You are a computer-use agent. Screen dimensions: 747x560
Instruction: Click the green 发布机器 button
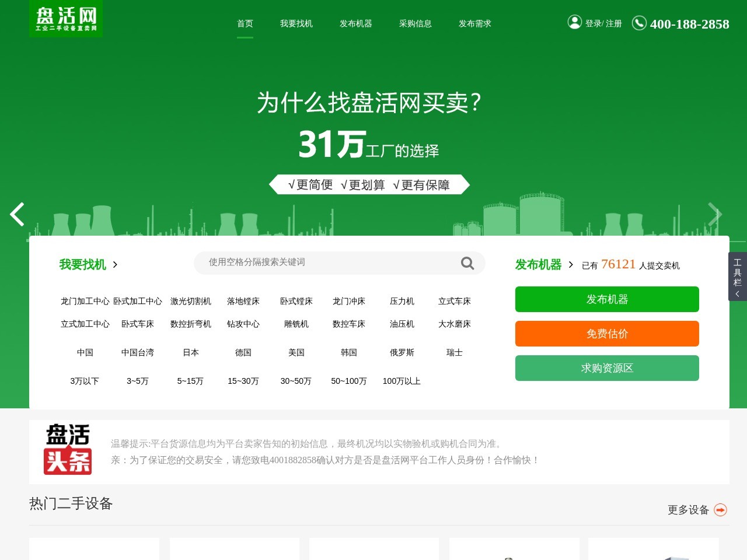(607, 299)
